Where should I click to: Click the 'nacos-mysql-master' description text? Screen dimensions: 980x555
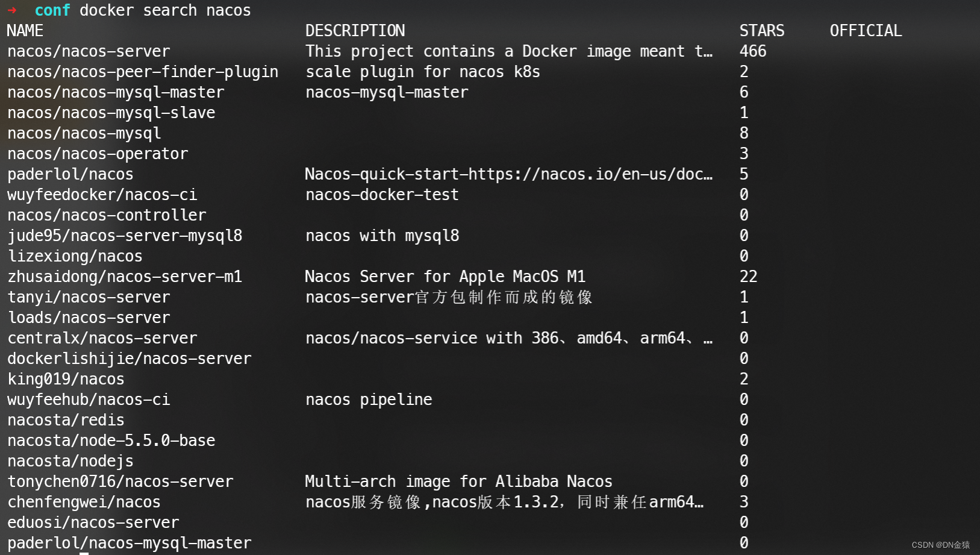click(x=387, y=92)
